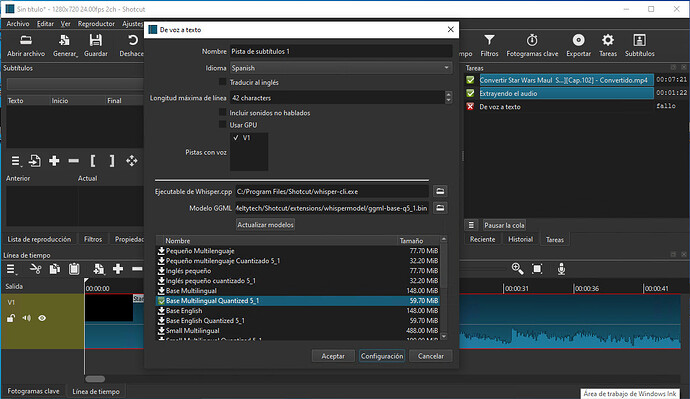Mute track V1 speaker icon

(27, 318)
